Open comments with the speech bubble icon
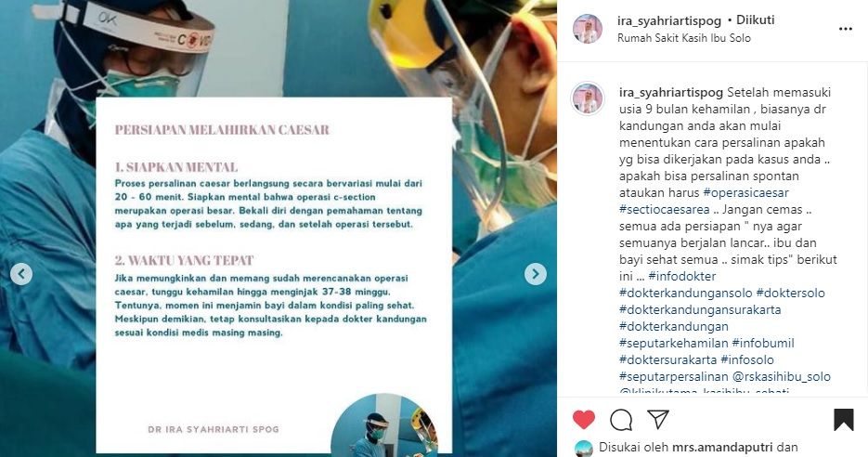 click(x=620, y=420)
